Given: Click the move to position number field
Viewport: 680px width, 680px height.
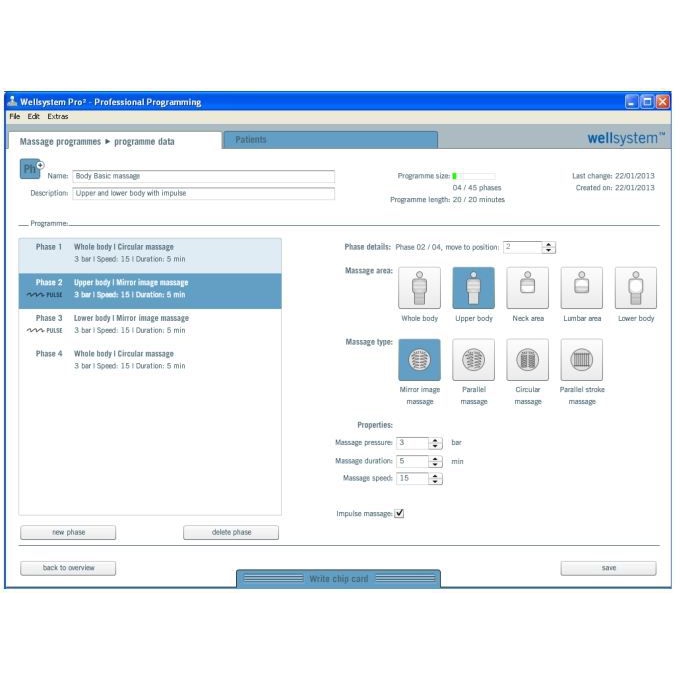Looking at the screenshot, I should tap(523, 247).
